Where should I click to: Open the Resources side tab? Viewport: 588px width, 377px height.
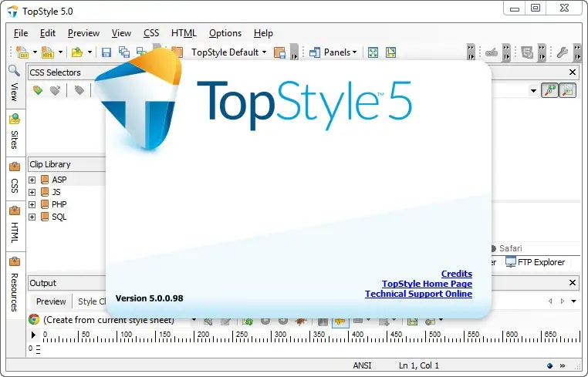(x=14, y=285)
